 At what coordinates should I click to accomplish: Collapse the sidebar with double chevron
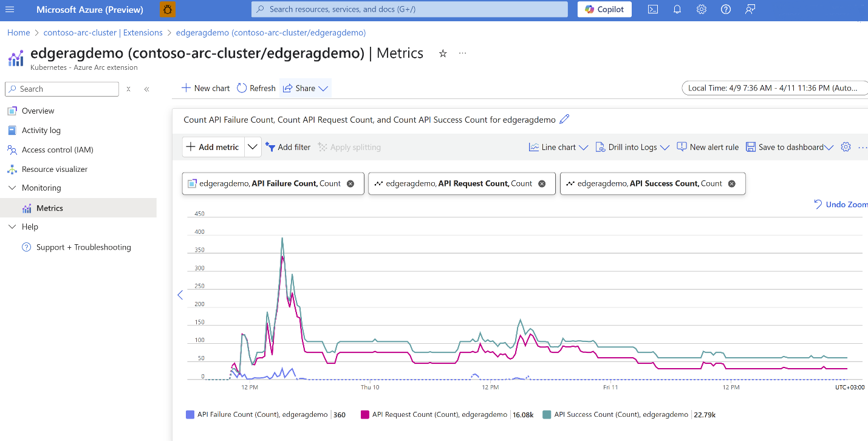pos(146,89)
